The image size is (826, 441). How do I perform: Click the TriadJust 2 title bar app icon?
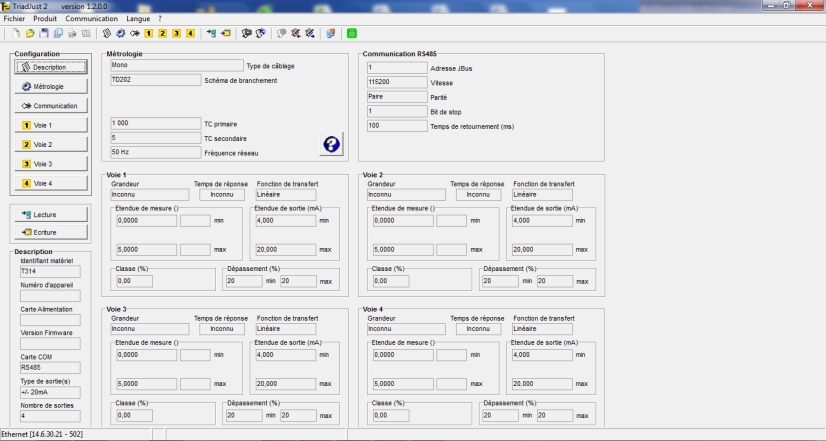tap(5, 6)
